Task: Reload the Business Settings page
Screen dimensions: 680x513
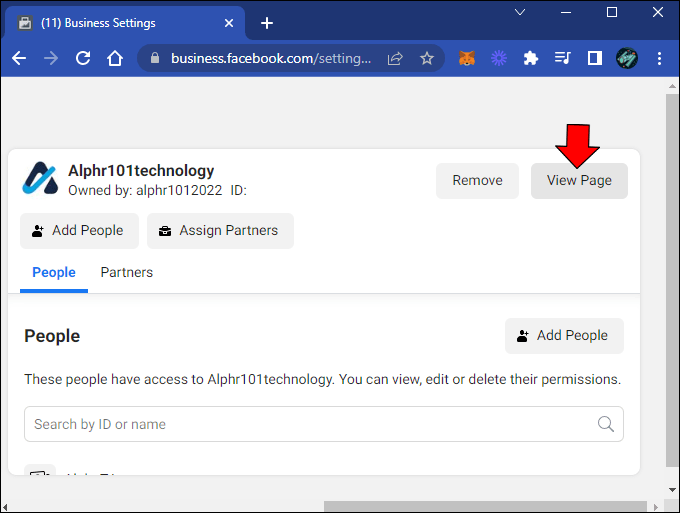Action: [x=83, y=58]
